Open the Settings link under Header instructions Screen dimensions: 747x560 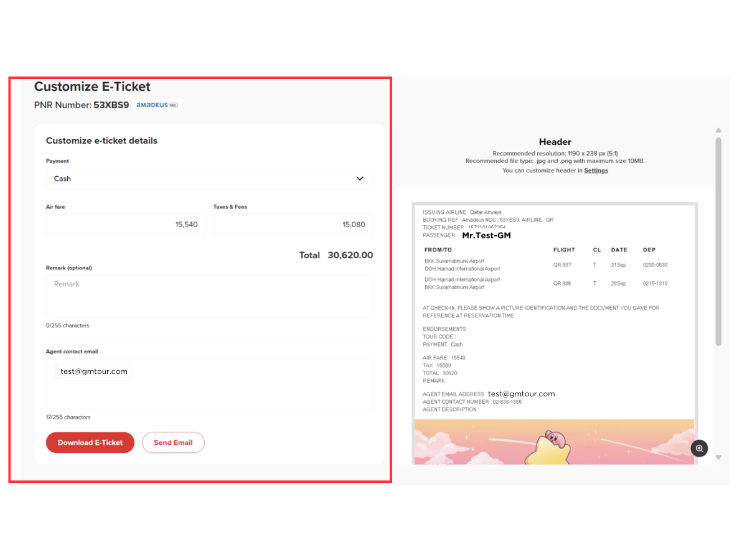coord(596,170)
